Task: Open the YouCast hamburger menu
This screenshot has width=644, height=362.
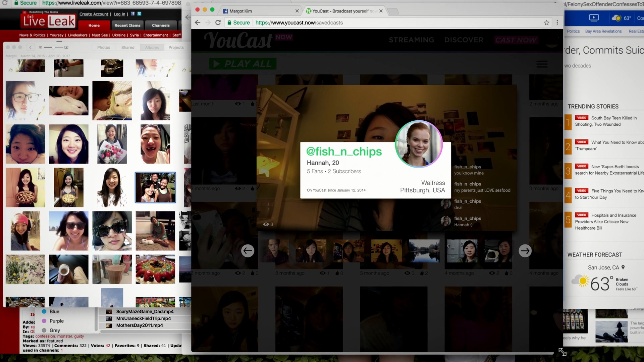Action: click(542, 64)
